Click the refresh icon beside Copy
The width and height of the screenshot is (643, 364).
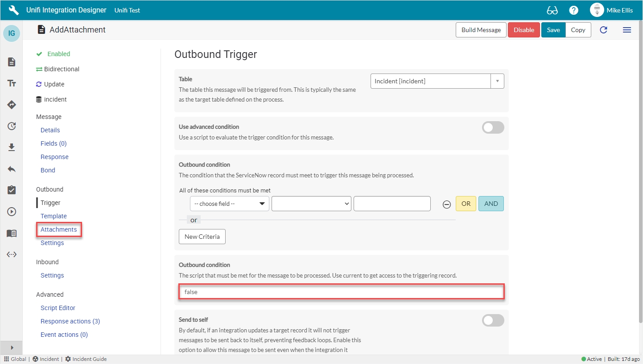[603, 30]
